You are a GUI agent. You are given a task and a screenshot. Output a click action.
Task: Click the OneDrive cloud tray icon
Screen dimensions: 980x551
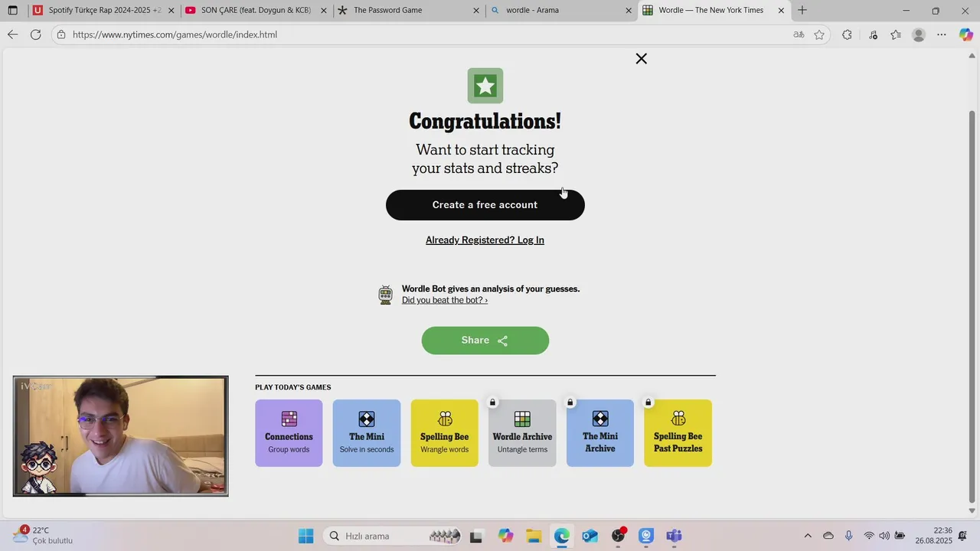coord(828,536)
